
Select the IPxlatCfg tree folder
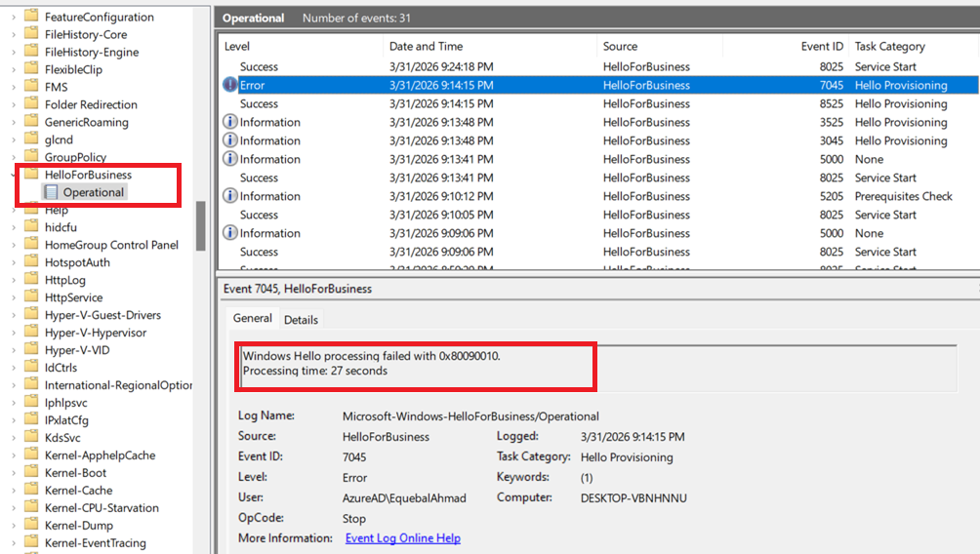pyautogui.click(x=66, y=420)
